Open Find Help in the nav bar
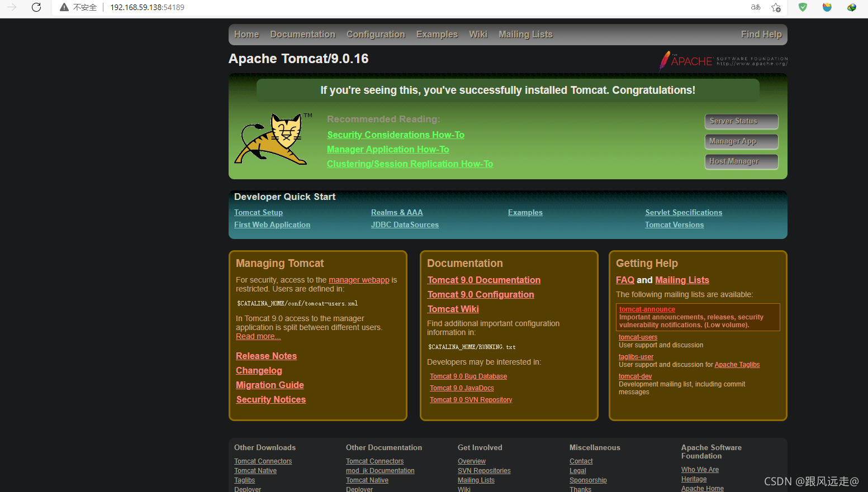The image size is (868, 492). [x=761, y=35]
